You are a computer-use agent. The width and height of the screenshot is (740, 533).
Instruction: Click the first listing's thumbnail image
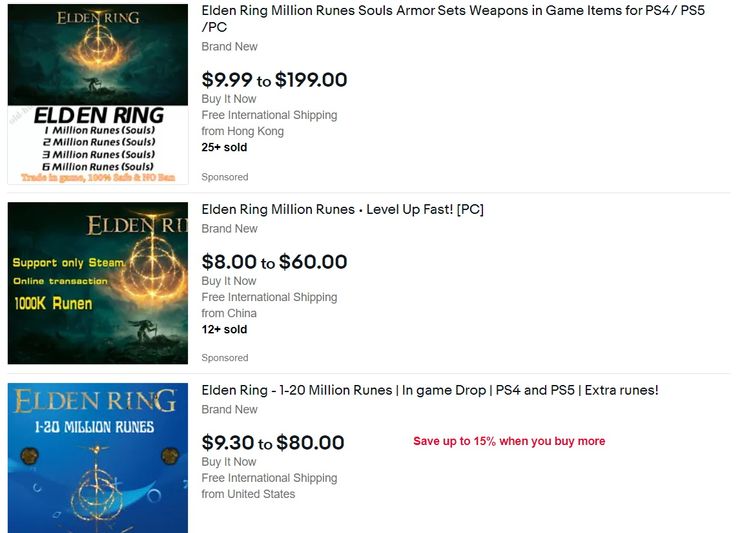[x=98, y=94]
